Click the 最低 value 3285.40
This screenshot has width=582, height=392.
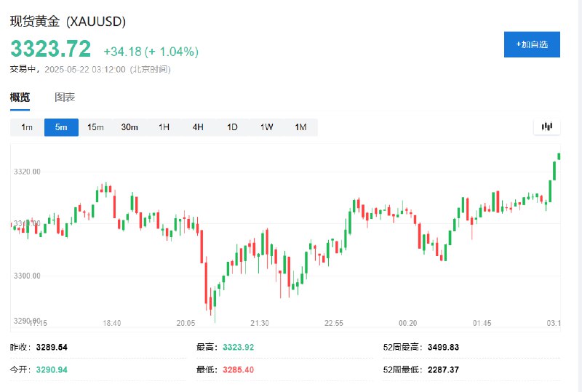point(239,369)
